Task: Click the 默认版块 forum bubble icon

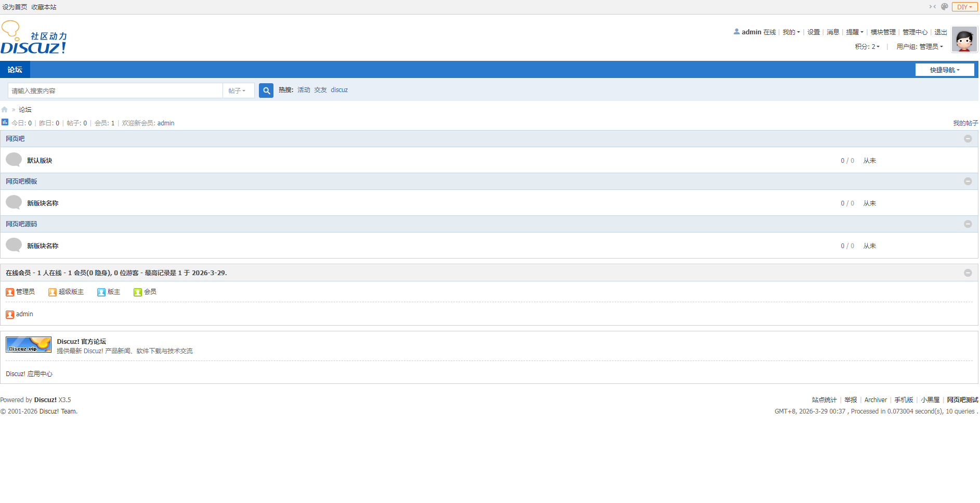Action: pos(14,160)
